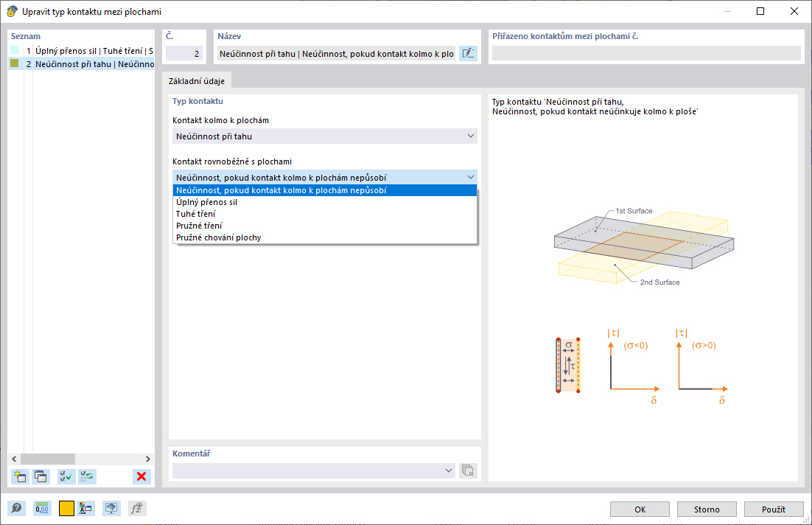
Task: Click the Přiřazeno kontaktům mezi plochami field
Action: pyautogui.click(x=646, y=53)
